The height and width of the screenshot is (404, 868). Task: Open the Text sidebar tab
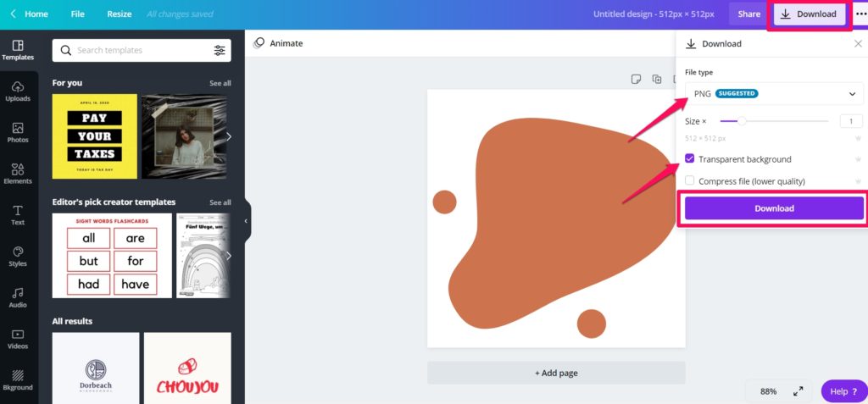tap(18, 215)
